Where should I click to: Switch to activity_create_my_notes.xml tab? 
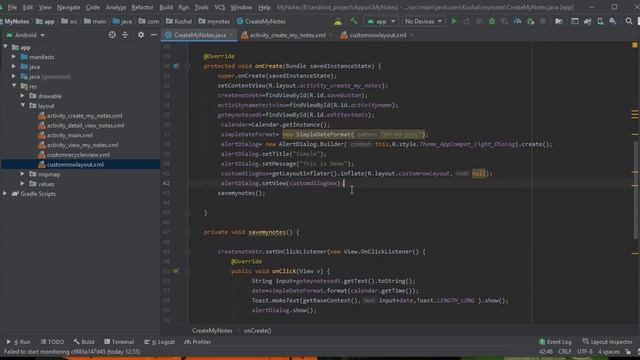tap(287, 35)
